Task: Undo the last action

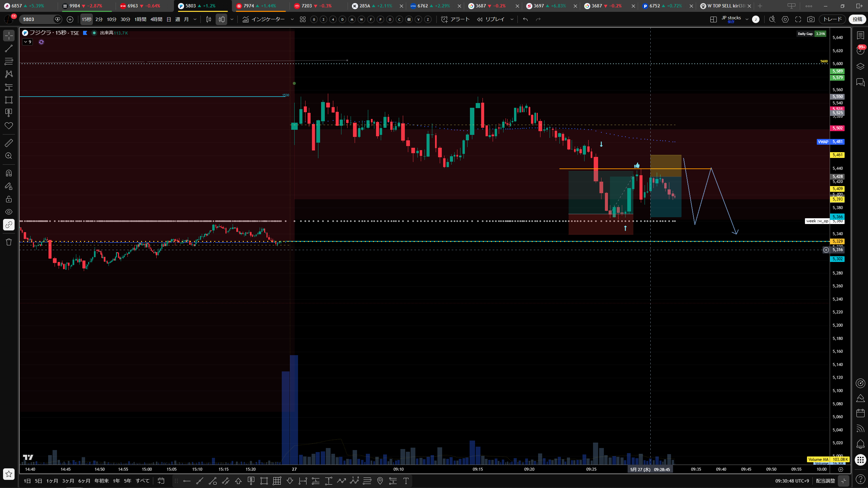Action: click(526, 19)
